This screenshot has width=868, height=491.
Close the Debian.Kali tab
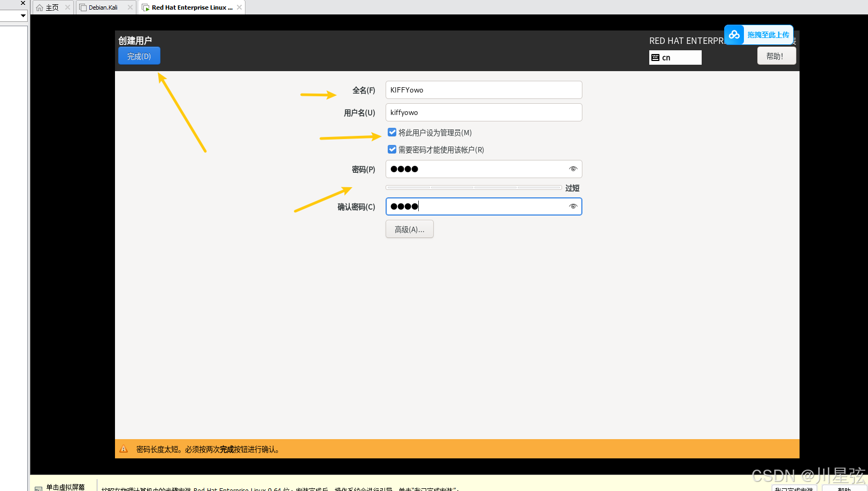[130, 7]
